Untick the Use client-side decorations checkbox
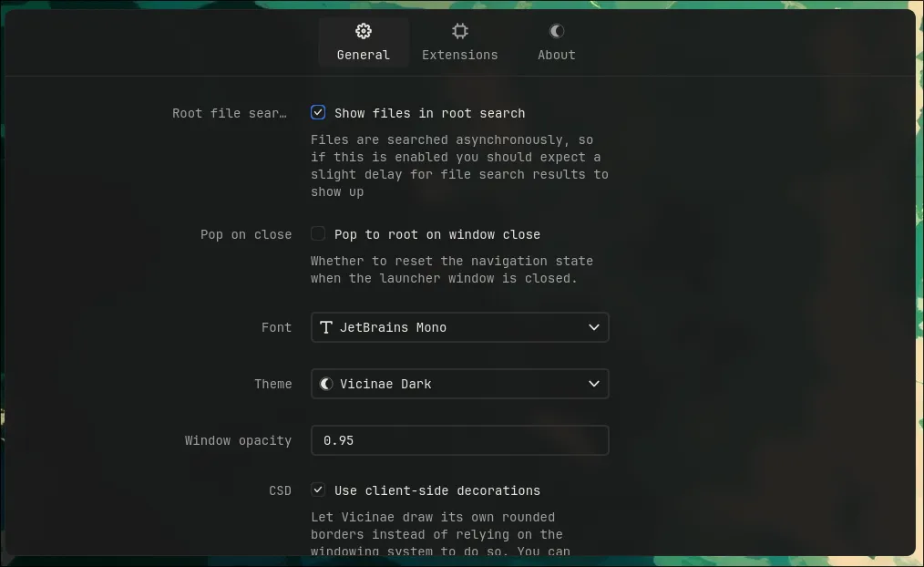The height and width of the screenshot is (567, 924). [x=318, y=490]
